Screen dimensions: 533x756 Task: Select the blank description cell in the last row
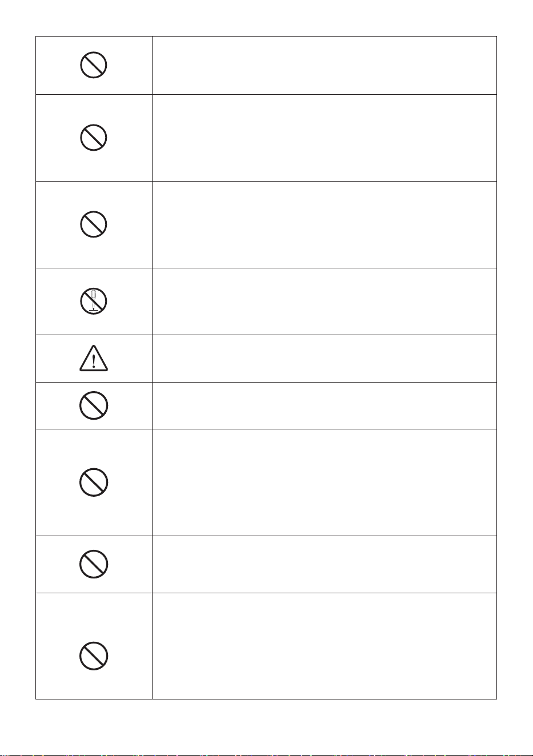click(324, 646)
